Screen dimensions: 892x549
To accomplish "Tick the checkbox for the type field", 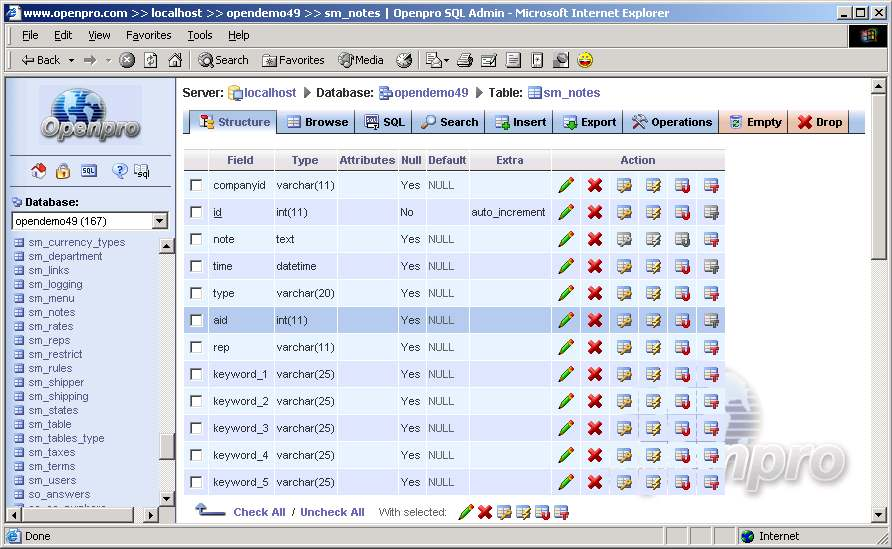I will (x=196, y=293).
